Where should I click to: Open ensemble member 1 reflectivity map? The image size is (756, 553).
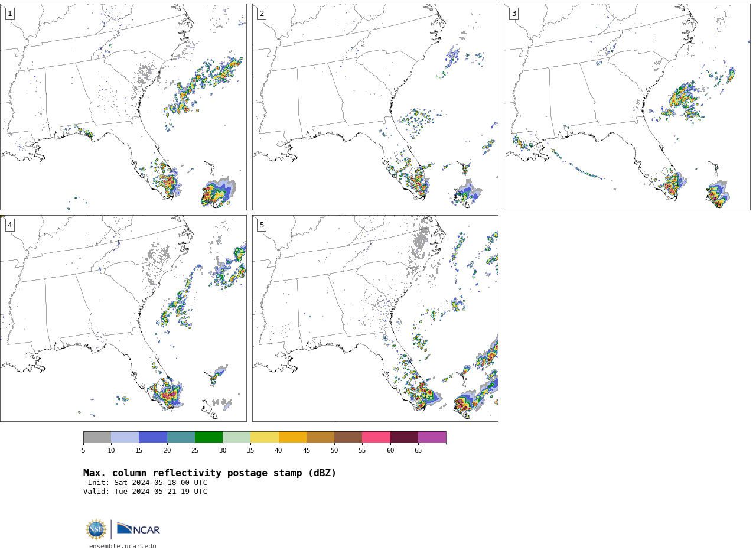point(123,107)
